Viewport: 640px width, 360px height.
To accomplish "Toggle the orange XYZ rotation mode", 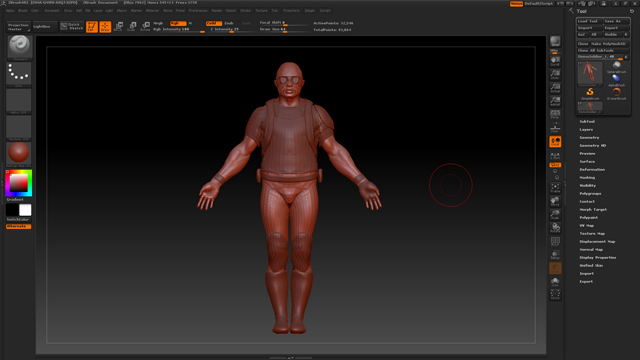I will click(555, 165).
